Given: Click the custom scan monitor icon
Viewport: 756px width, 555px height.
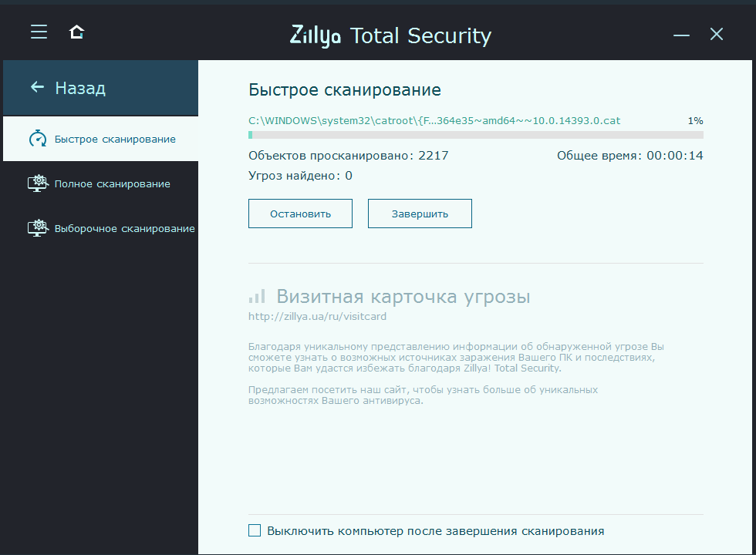Looking at the screenshot, I should click(37, 228).
